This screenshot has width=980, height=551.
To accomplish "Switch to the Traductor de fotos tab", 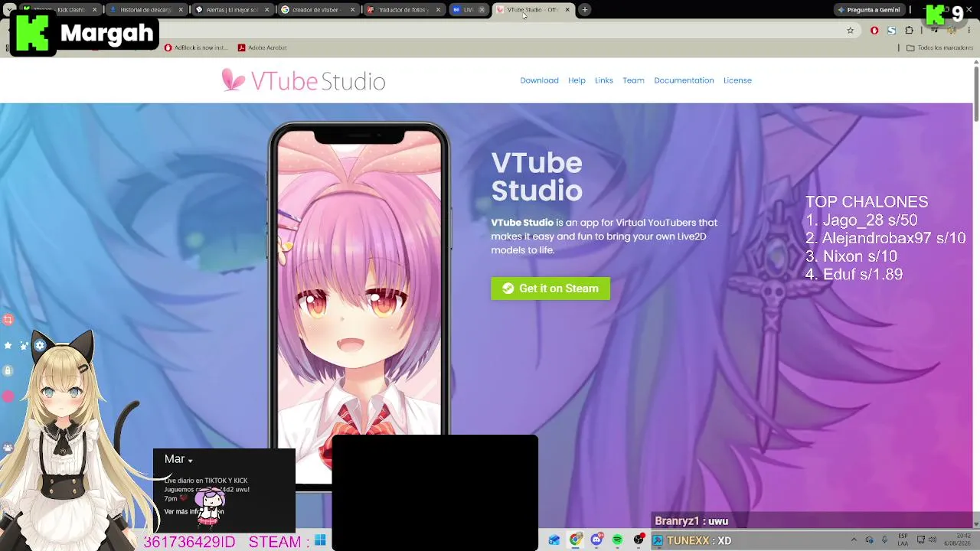I will coord(404,10).
